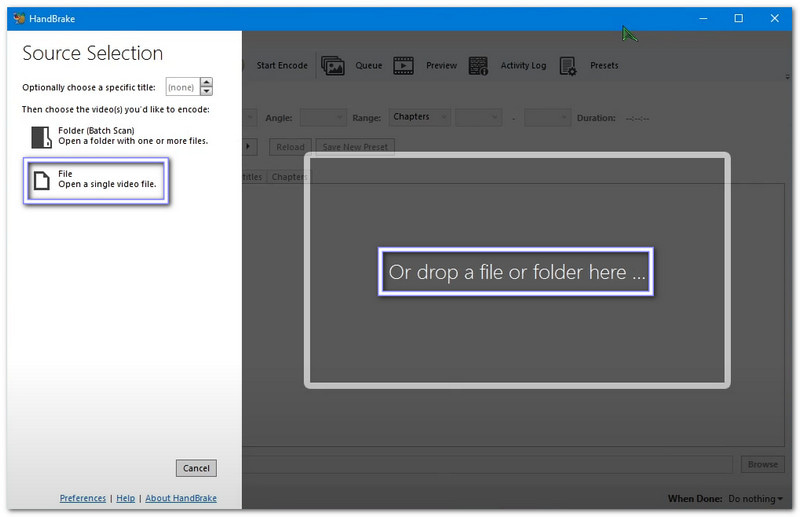Open Activity Log icon in toolbar

click(x=478, y=66)
